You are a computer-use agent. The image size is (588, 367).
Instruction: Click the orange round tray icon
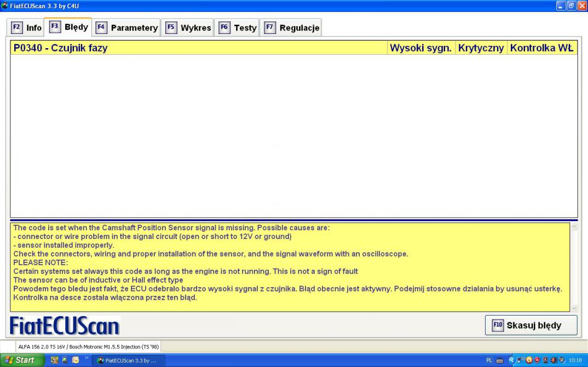529,360
